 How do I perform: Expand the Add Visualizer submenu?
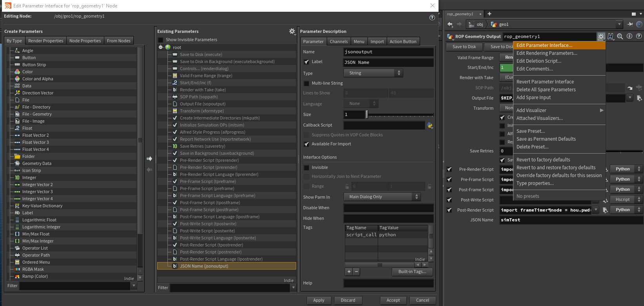[559, 110]
